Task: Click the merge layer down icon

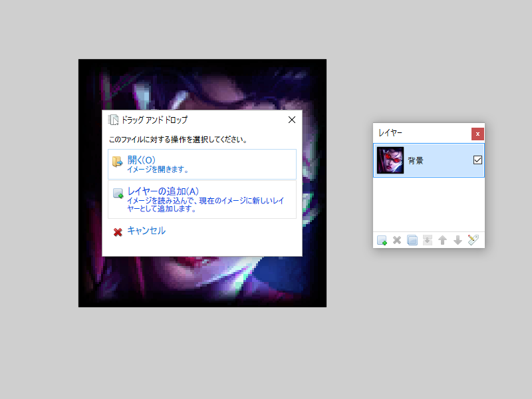Action: click(428, 240)
